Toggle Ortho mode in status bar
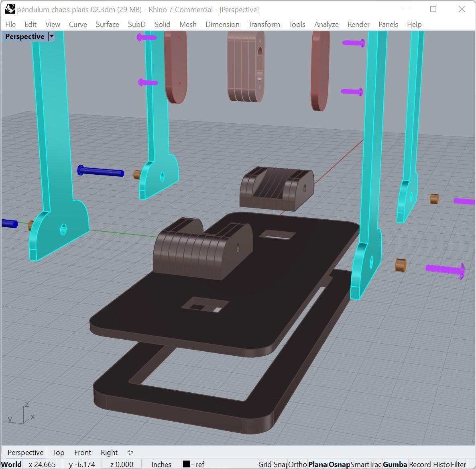 [x=297, y=464]
